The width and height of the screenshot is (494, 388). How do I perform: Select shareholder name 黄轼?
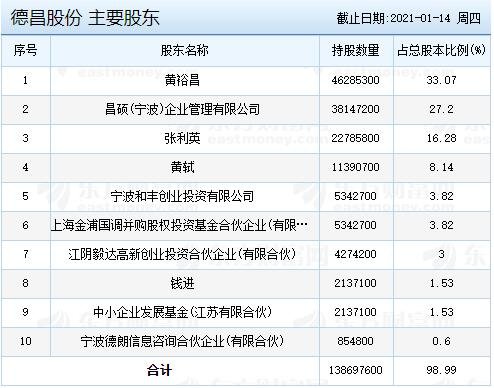tap(182, 167)
